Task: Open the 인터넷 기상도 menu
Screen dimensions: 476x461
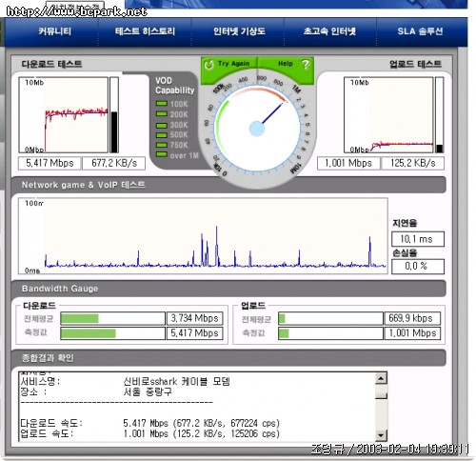Action: 239,31
